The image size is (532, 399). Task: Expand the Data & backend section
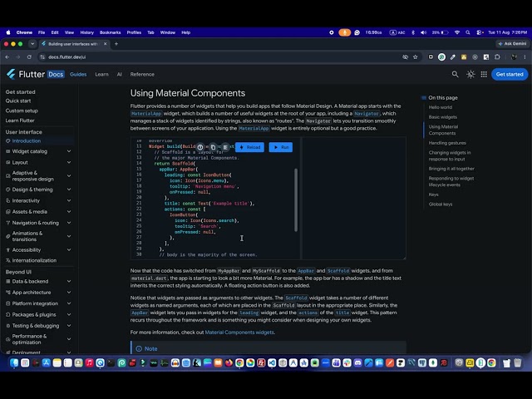[69, 281]
